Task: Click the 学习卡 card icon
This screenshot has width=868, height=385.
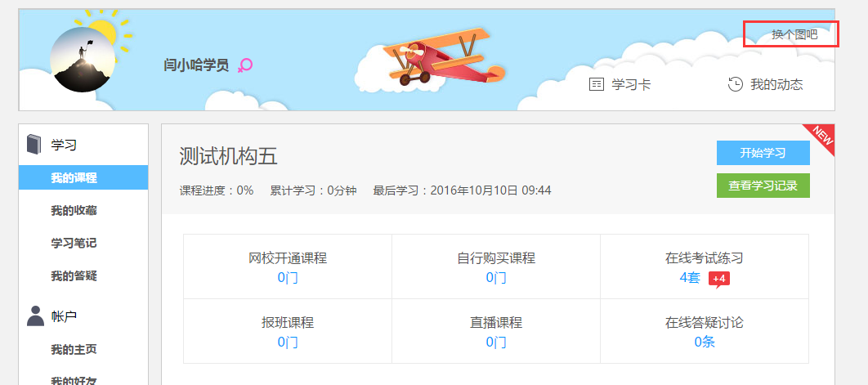Action: pyautogui.click(x=597, y=84)
